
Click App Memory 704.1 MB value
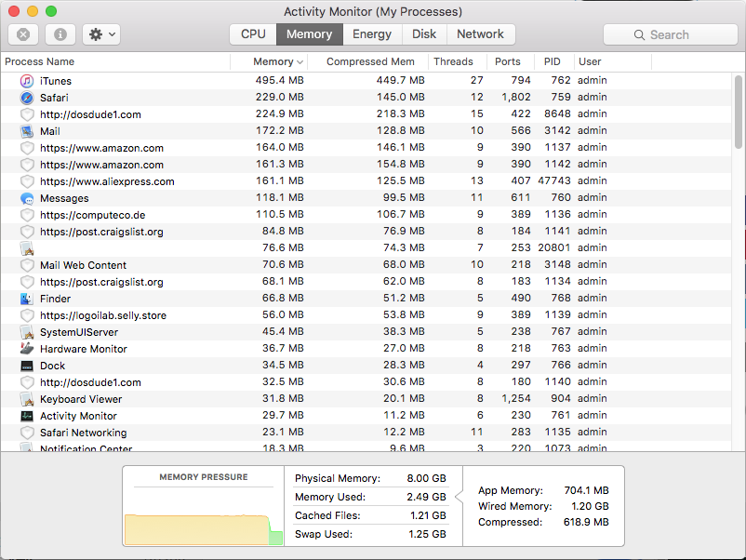tap(587, 490)
